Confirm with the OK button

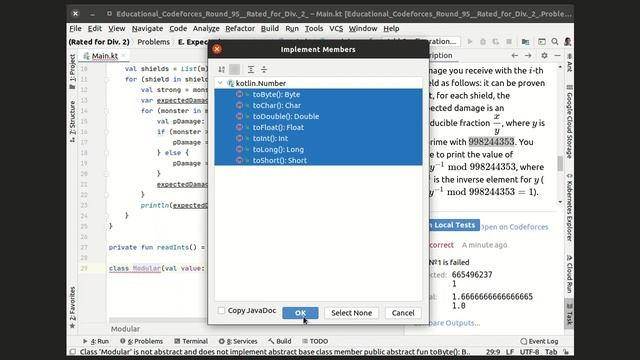point(300,313)
